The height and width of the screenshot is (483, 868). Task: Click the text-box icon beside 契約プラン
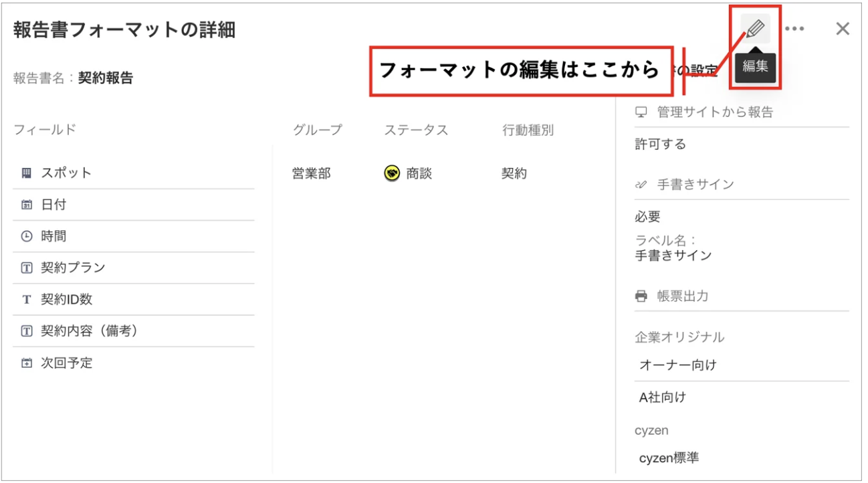pyautogui.click(x=27, y=268)
